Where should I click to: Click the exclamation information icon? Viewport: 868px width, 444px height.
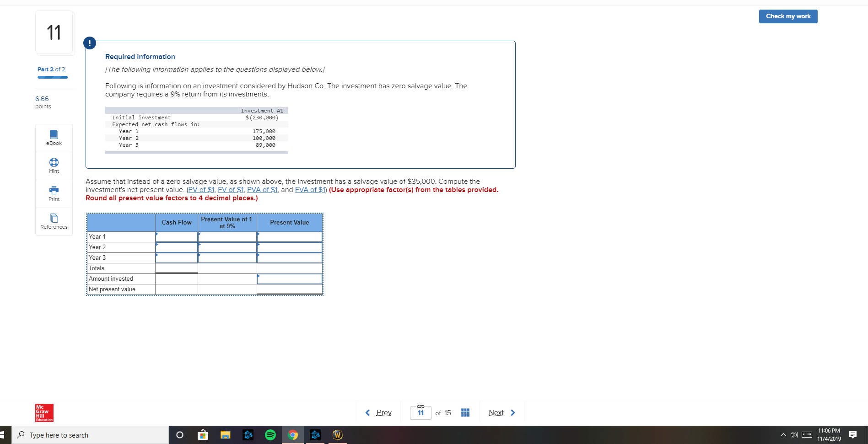pyautogui.click(x=89, y=43)
